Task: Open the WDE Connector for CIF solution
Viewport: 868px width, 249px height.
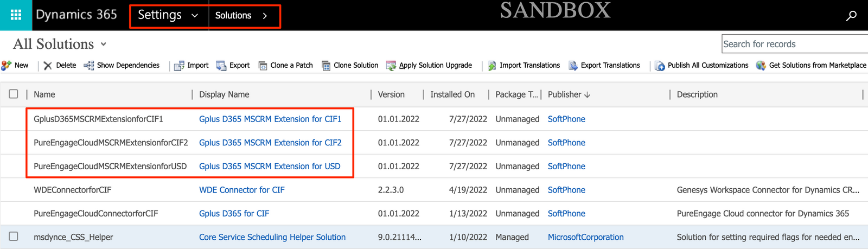Action: tap(242, 190)
